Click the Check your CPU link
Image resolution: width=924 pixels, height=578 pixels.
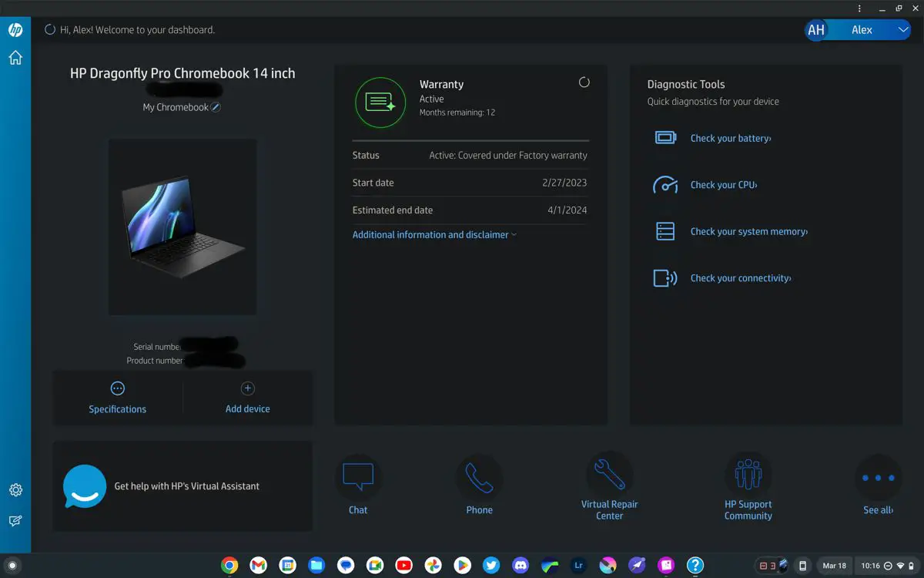point(724,185)
